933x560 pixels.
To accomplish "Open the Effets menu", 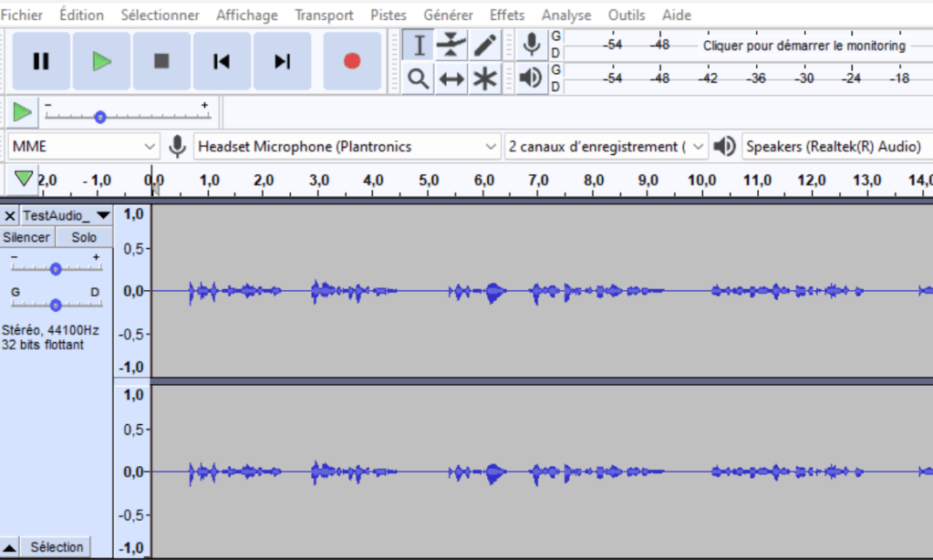I will point(507,15).
